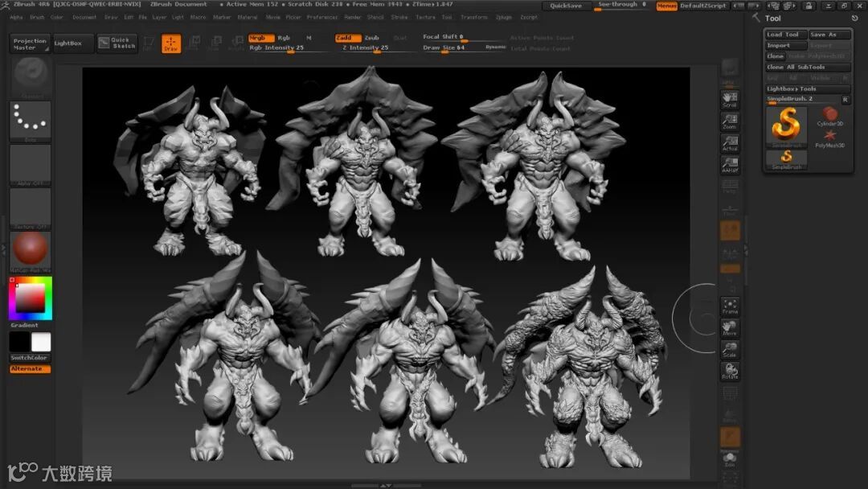Open the Alpha menu

pyautogui.click(x=16, y=17)
